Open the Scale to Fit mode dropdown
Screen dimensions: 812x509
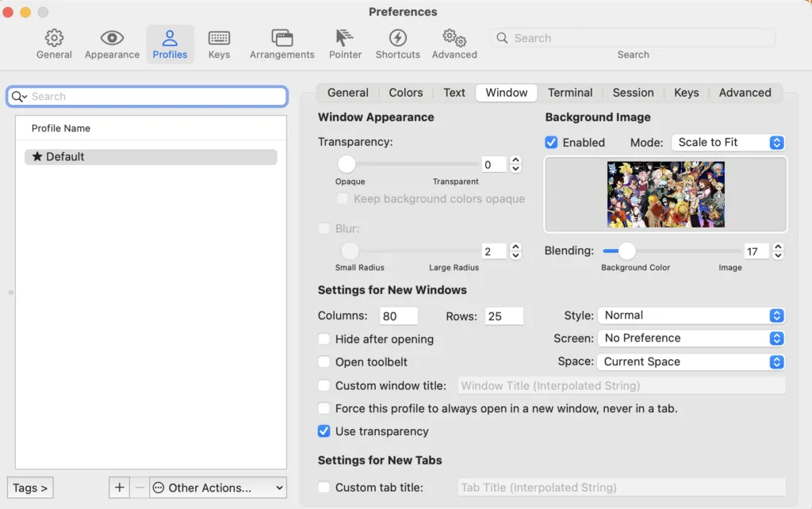click(727, 143)
